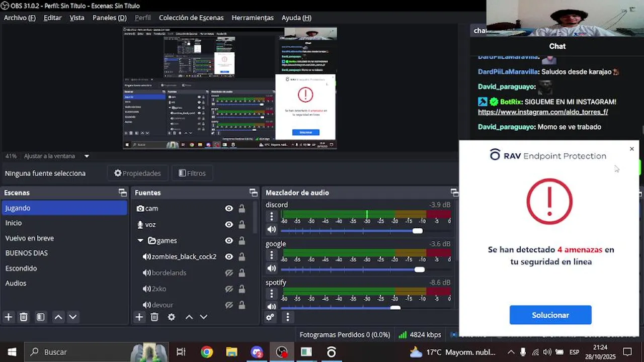Show the 2xko source using crossed eye
The width and height of the screenshot is (644, 362).
click(x=229, y=289)
